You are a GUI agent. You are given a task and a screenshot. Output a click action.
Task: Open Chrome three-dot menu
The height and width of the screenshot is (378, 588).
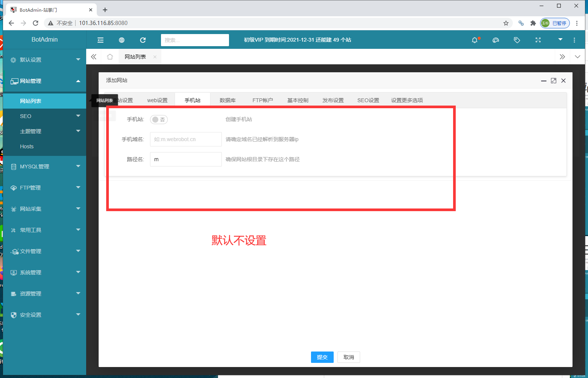tap(577, 23)
